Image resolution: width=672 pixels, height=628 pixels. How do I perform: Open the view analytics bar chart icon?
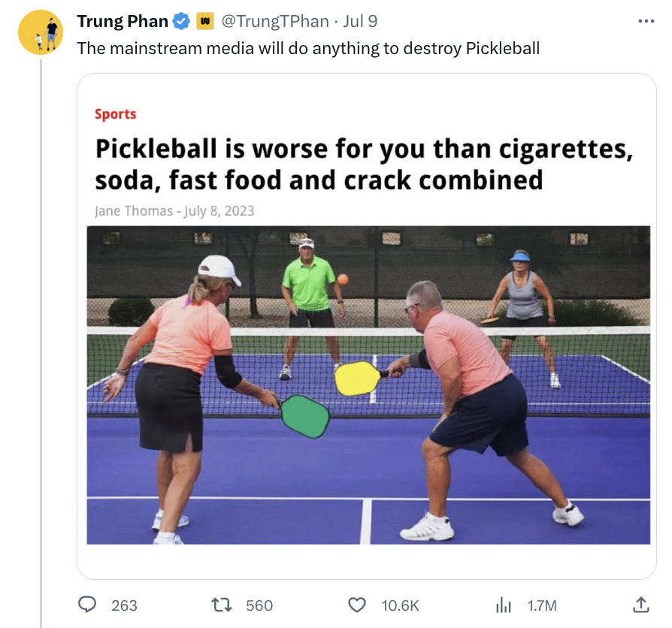[x=503, y=605]
